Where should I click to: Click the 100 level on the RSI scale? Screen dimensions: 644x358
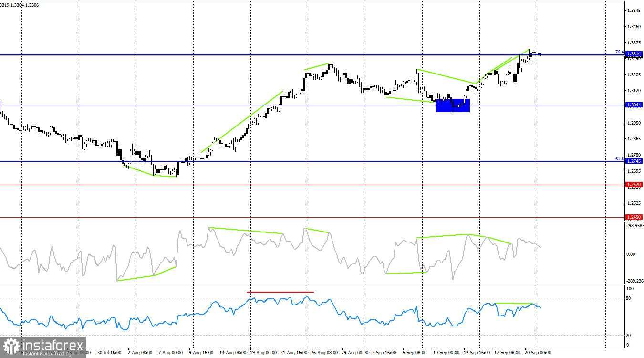pyautogui.click(x=630, y=289)
